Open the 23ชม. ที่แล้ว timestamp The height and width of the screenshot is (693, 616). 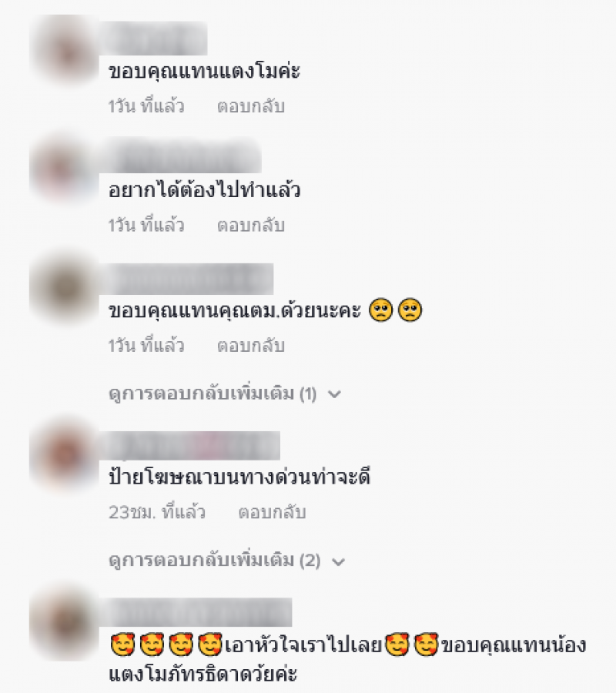pos(157,512)
